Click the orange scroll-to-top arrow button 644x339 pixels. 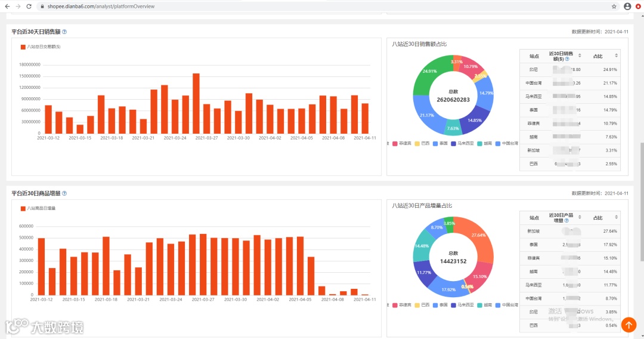tap(628, 325)
